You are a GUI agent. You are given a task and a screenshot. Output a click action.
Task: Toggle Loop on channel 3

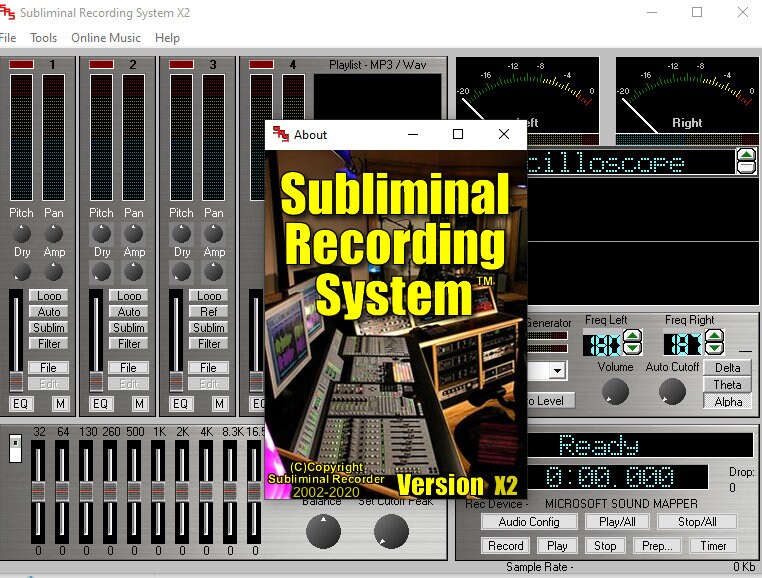tap(208, 296)
